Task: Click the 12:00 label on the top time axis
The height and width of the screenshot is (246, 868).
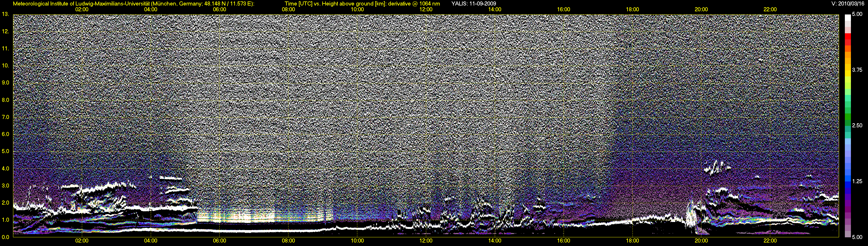Action: coord(426,10)
